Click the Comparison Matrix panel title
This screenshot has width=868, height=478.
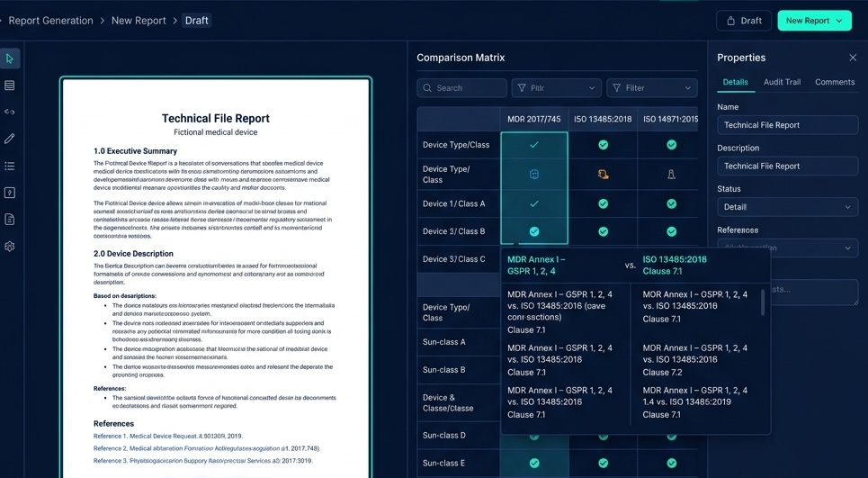coord(461,58)
